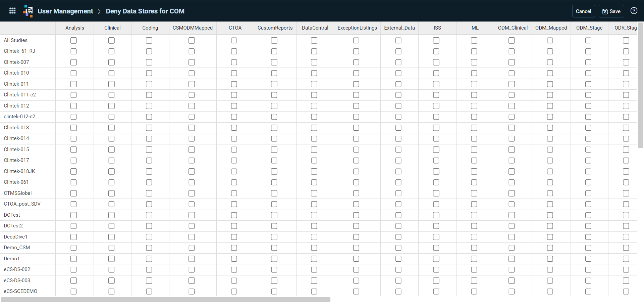Check ISS for Clintek-014

(436, 139)
